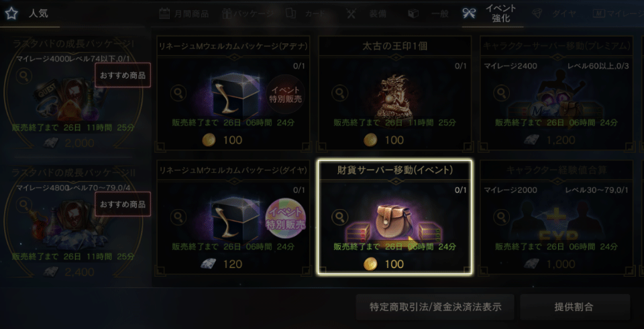Switch to カード tab
The image size is (644, 329).
pos(303,13)
